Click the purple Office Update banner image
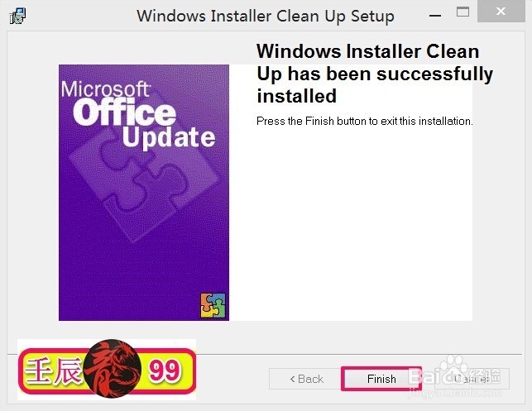Screen dimensions: 532x411 tap(144, 193)
